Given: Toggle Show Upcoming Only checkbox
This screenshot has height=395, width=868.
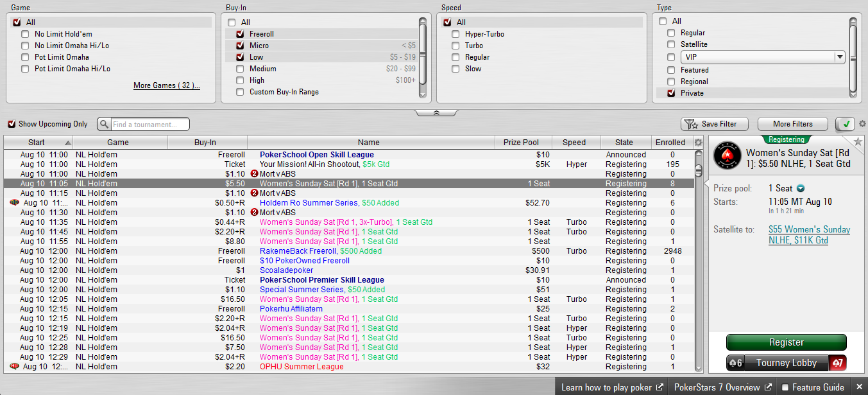Looking at the screenshot, I should click(12, 124).
